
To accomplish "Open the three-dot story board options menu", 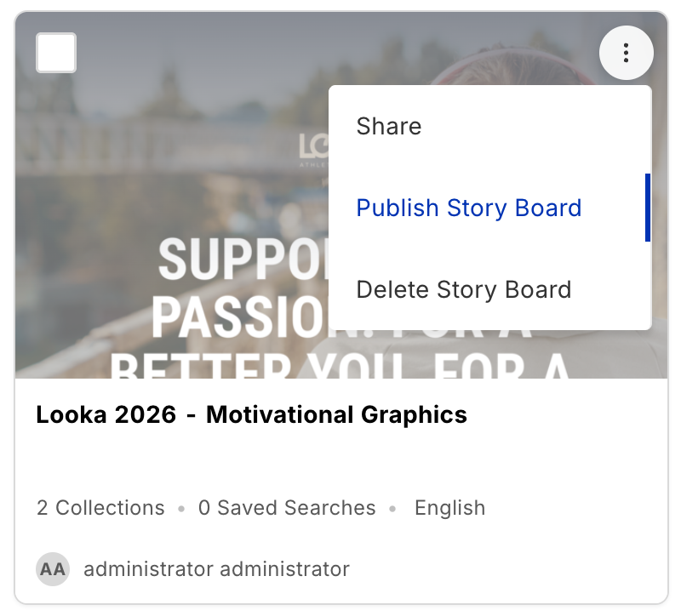I will tap(626, 53).
